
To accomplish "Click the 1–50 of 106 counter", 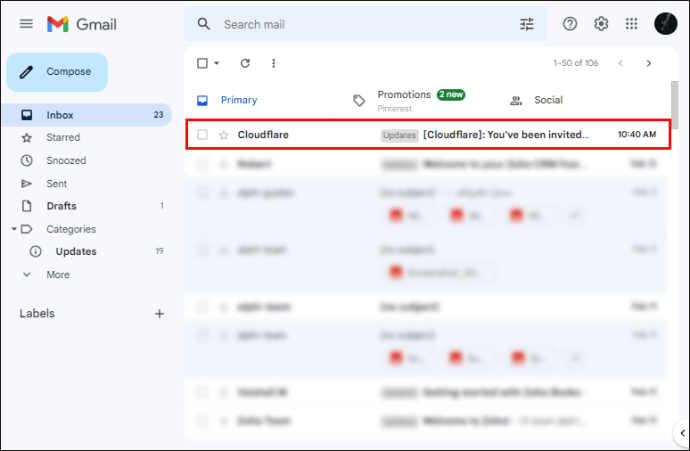I will click(x=576, y=63).
